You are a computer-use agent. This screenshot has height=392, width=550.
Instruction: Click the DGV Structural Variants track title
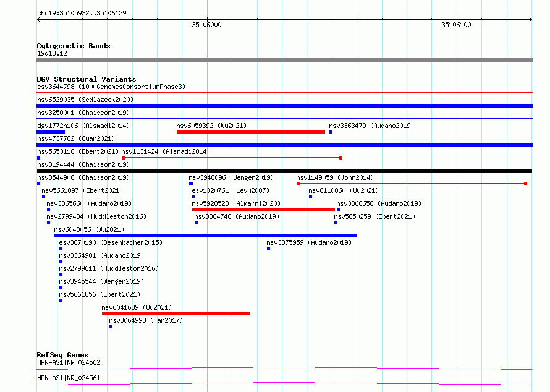[x=87, y=79]
